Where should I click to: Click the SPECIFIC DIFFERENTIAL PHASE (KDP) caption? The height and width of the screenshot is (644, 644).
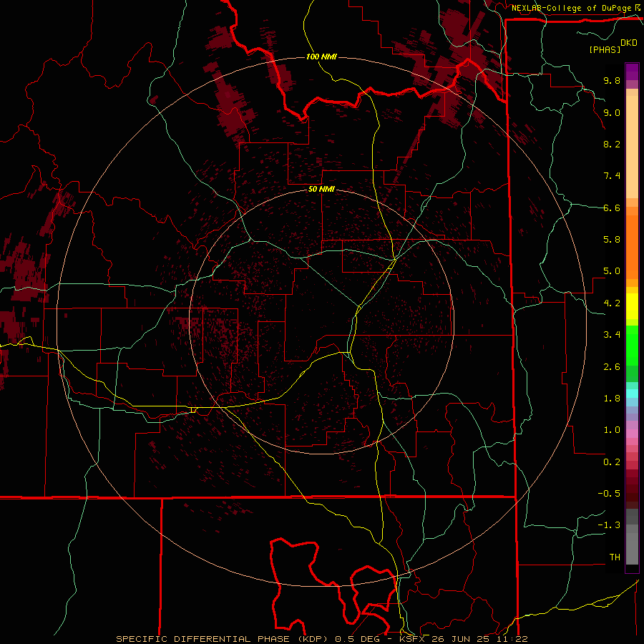tap(223, 639)
